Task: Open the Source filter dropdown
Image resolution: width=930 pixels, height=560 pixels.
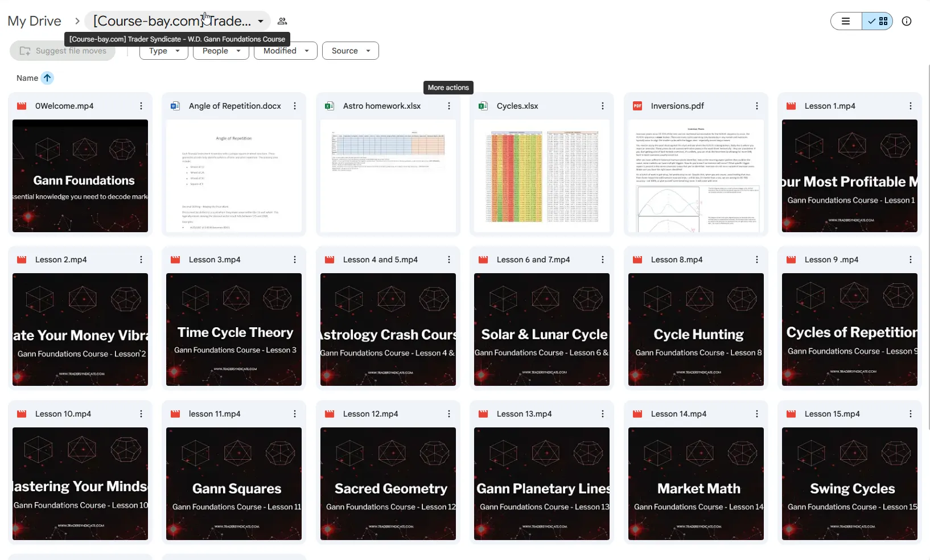Action: pos(351,51)
